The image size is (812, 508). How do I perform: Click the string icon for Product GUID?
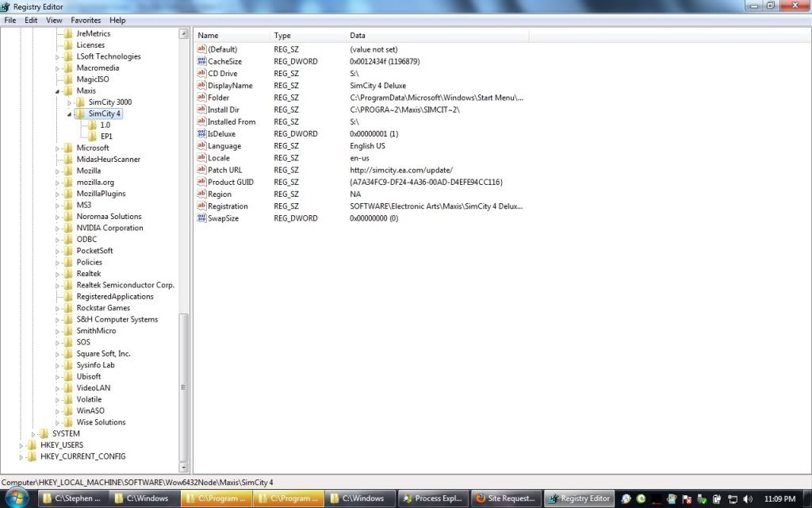pyautogui.click(x=201, y=182)
